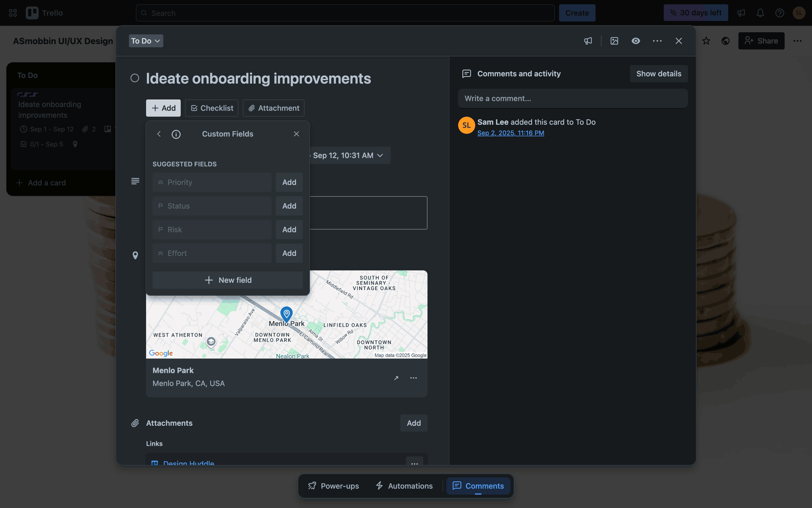Viewport: 812px width, 508px height.
Task: Toggle the watch eye icon on card
Action: [636, 41]
